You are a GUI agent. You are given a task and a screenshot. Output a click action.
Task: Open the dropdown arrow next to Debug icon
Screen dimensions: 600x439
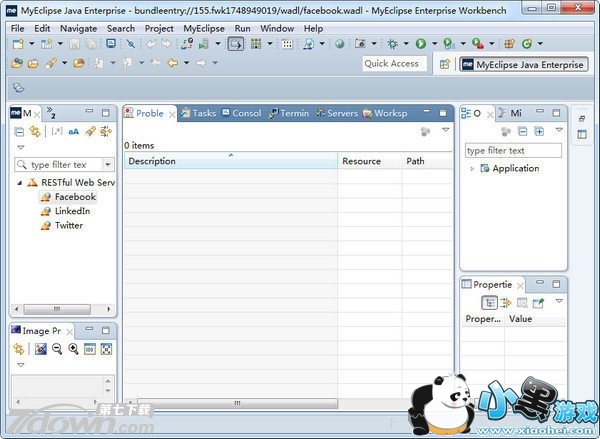[406, 44]
